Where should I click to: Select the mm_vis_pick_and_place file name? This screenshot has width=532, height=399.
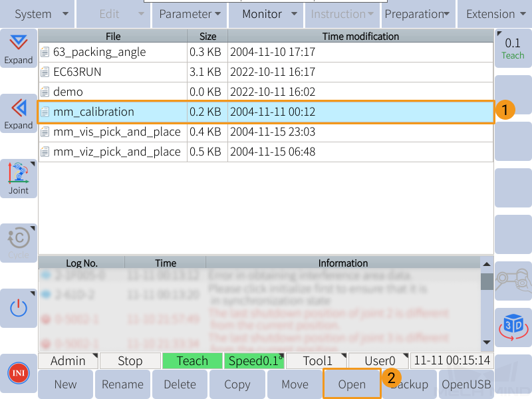point(117,132)
